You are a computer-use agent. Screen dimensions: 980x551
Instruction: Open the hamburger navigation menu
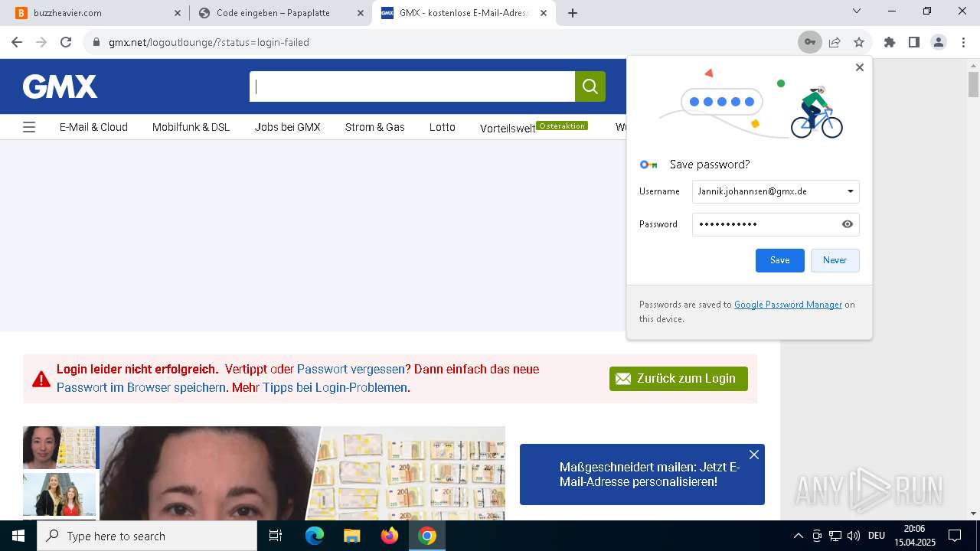pos(29,127)
